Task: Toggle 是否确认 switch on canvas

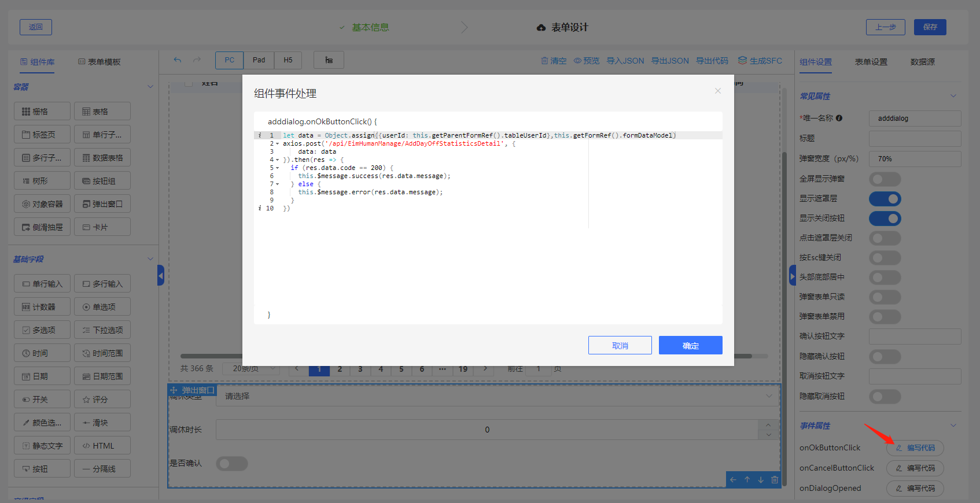Action: point(232,463)
